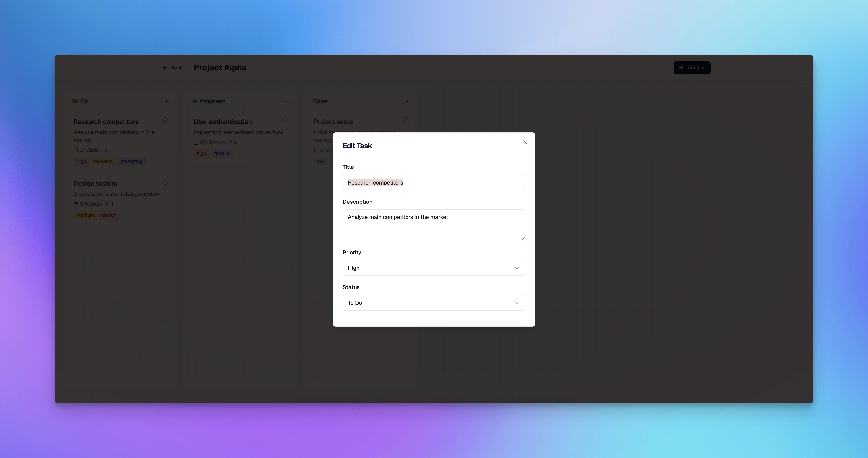Open the Status dropdown showing To Do

pyautogui.click(x=434, y=303)
